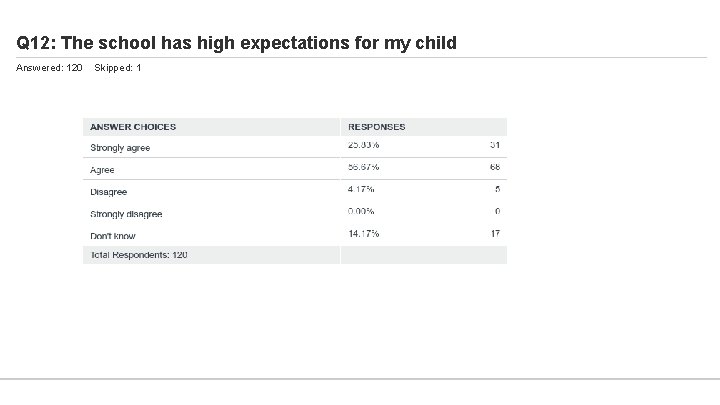Select the ANSWER CHOICES column header

(133, 127)
